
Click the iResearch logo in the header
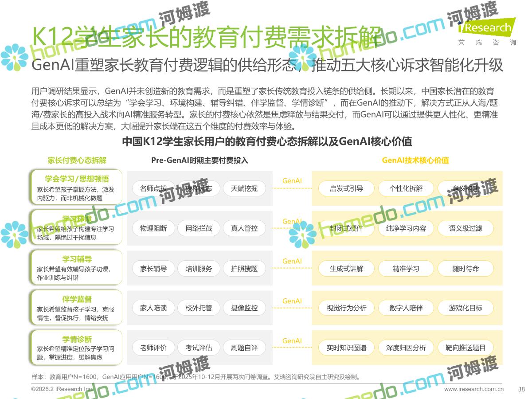(487, 29)
